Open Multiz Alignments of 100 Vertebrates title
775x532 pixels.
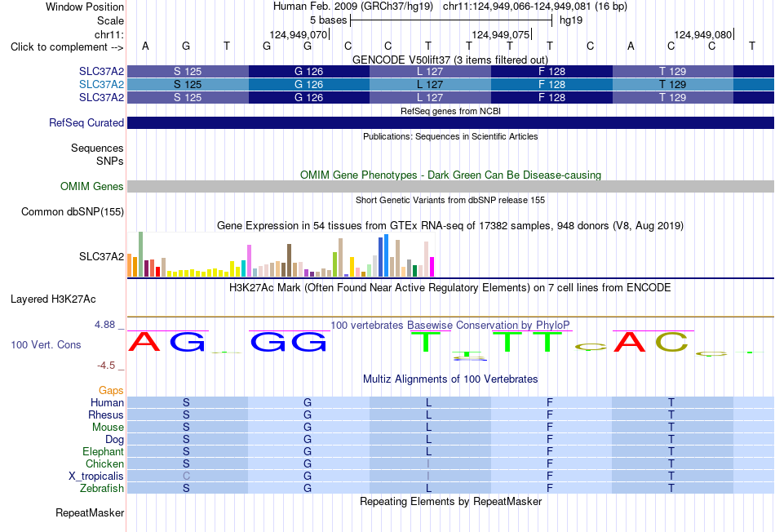click(x=450, y=379)
